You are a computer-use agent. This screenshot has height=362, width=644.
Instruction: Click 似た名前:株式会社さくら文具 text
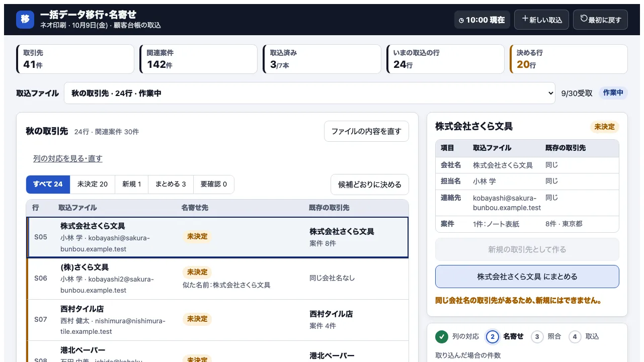click(x=226, y=285)
